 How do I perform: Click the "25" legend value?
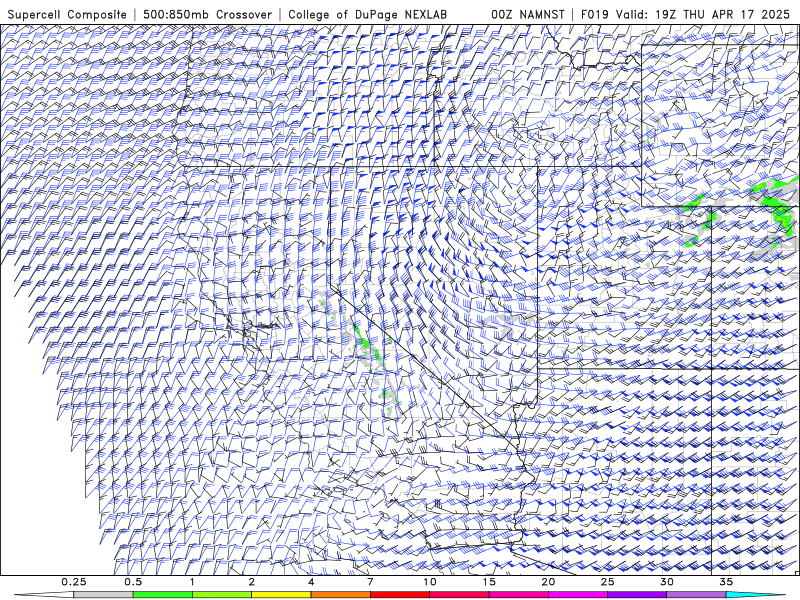(x=607, y=582)
